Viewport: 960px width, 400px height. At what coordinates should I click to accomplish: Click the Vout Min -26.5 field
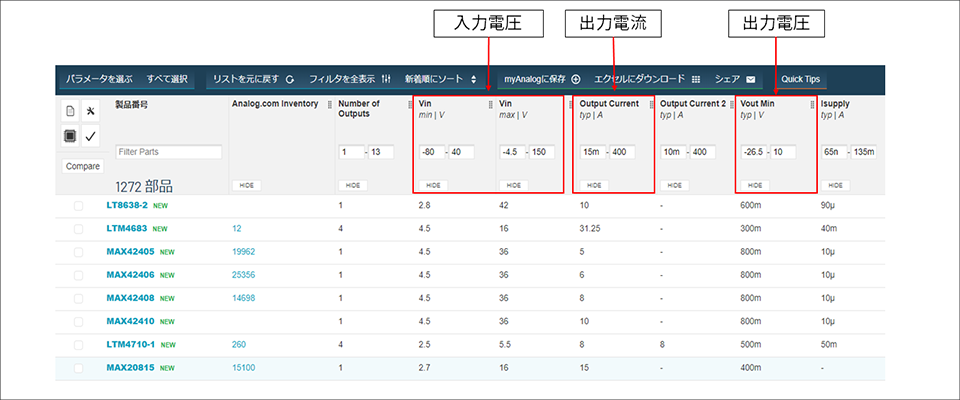click(754, 152)
